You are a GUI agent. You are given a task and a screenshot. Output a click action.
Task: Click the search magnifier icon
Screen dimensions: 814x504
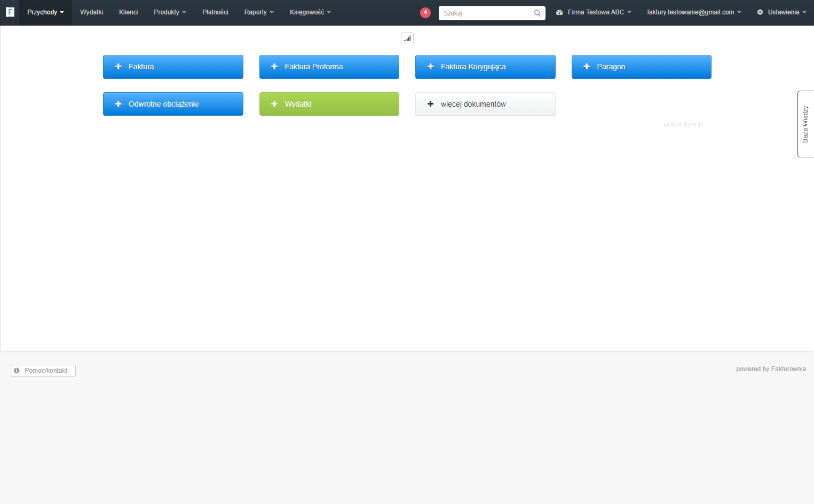pyautogui.click(x=538, y=13)
